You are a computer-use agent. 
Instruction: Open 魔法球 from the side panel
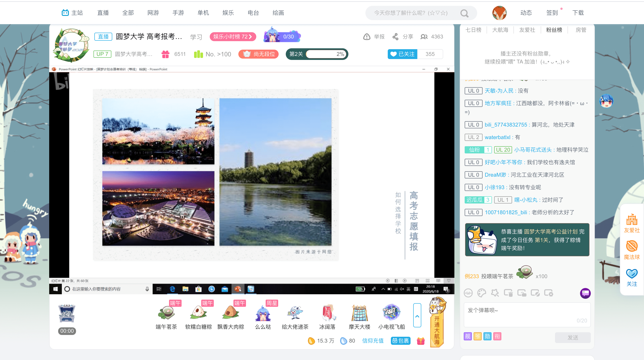pos(631,250)
